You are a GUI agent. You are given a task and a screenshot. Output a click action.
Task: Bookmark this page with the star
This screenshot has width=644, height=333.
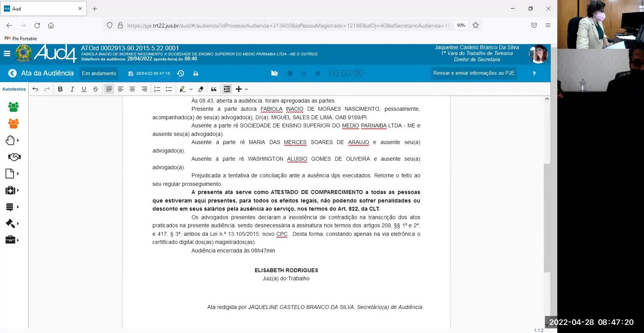pos(476,25)
